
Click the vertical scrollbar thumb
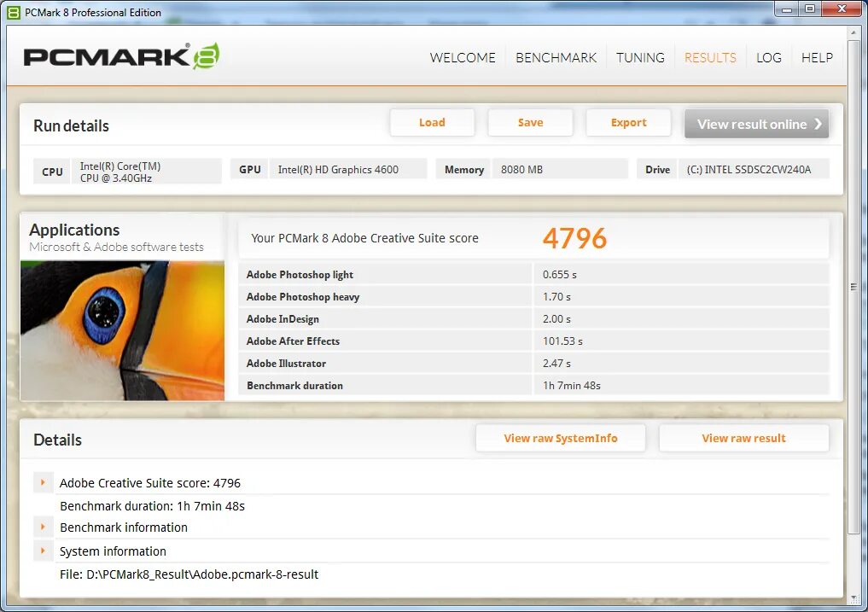[853, 286]
